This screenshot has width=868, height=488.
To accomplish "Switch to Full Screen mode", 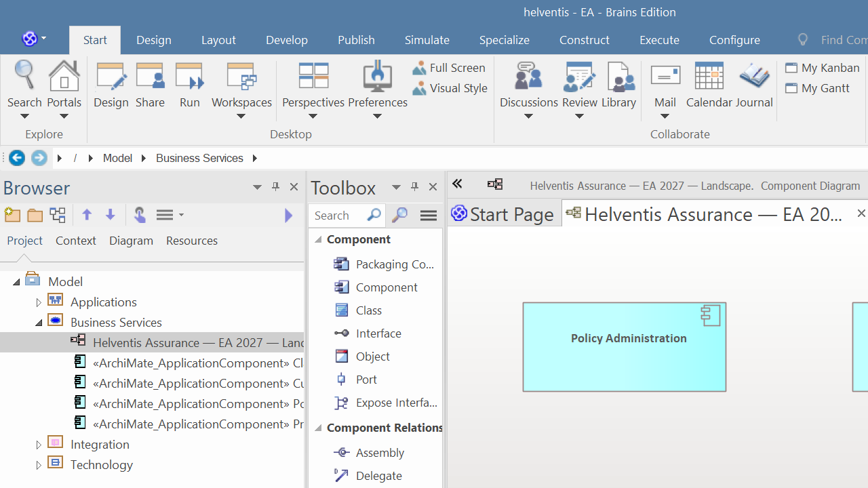I will pos(449,68).
